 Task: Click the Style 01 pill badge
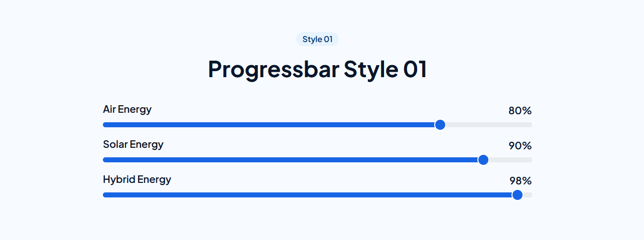click(317, 39)
